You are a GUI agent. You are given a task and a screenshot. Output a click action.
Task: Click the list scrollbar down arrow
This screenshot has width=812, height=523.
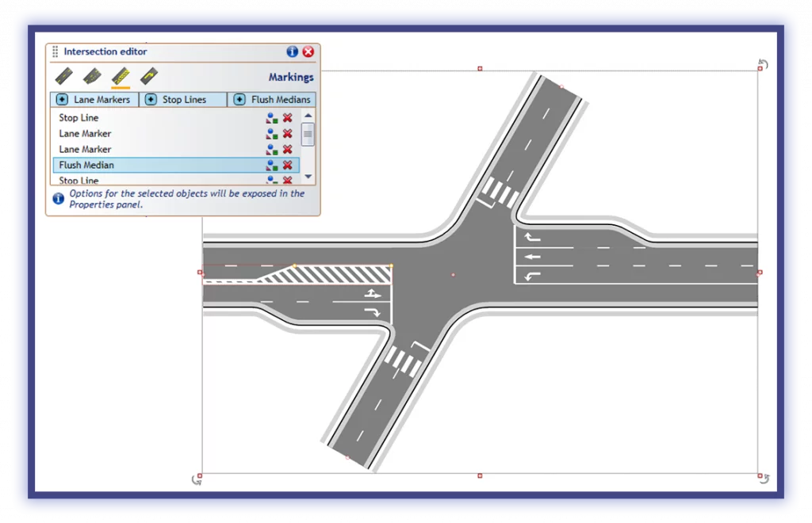(308, 177)
